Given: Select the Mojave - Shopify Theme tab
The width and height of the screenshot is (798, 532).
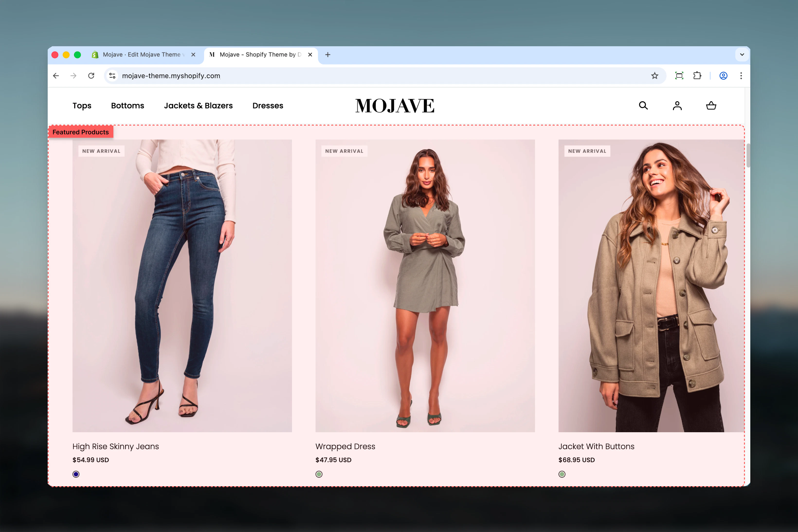Looking at the screenshot, I should (261, 55).
